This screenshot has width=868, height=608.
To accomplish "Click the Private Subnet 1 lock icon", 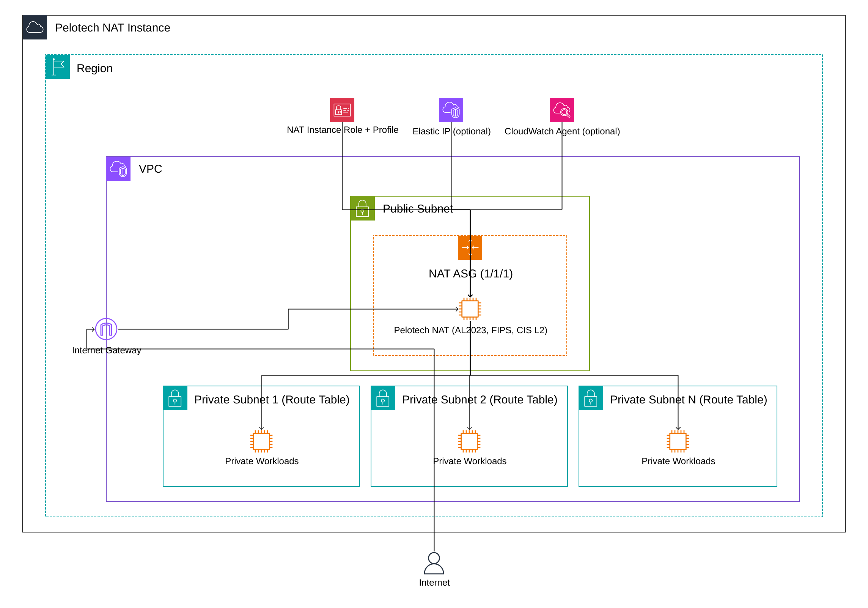I will point(175,398).
